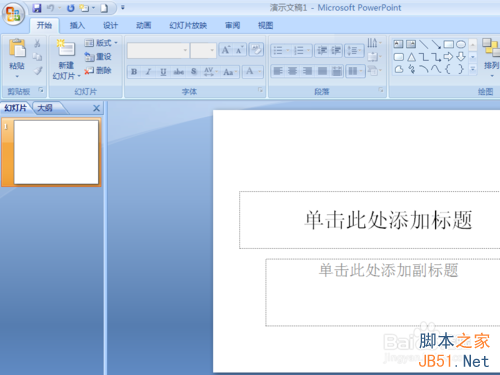This screenshot has width=500, height=375.
Task: Toggle text shadow S
Action: [194, 71]
